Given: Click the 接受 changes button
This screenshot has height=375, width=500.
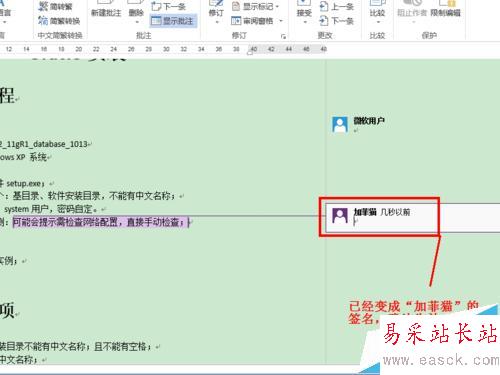Looking at the screenshot, I should click(304, 13).
